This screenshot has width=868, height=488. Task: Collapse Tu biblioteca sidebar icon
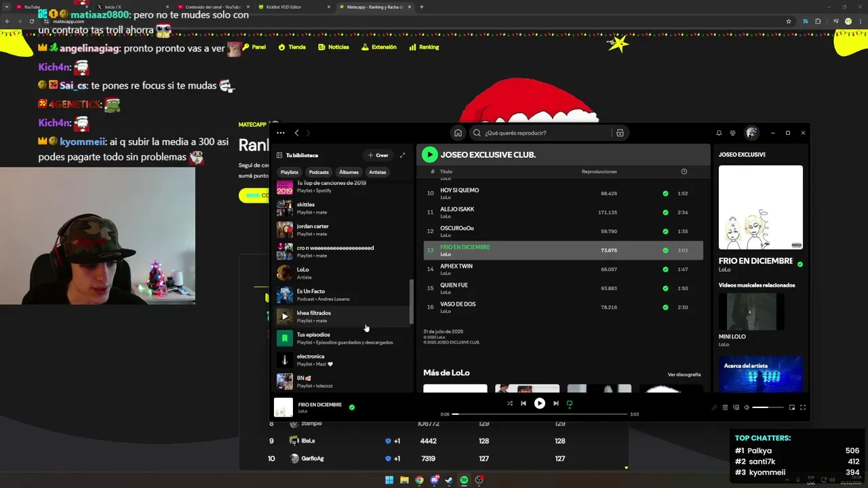pos(279,155)
